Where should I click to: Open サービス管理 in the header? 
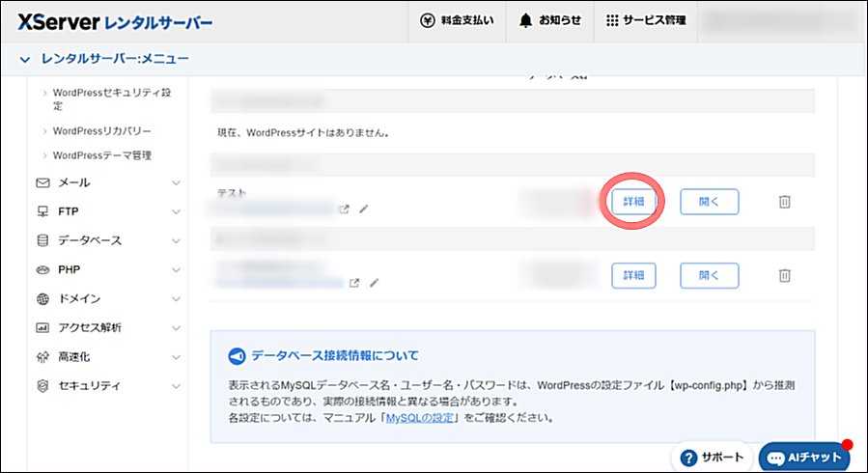pos(646,21)
